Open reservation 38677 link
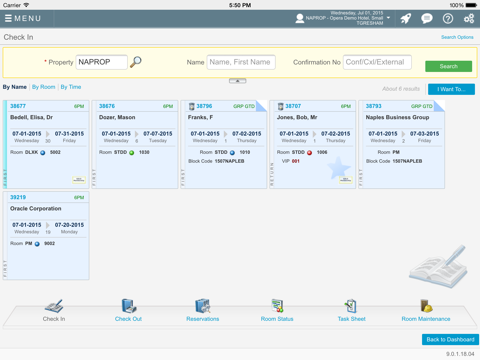This screenshot has height=360, width=480. [18, 106]
